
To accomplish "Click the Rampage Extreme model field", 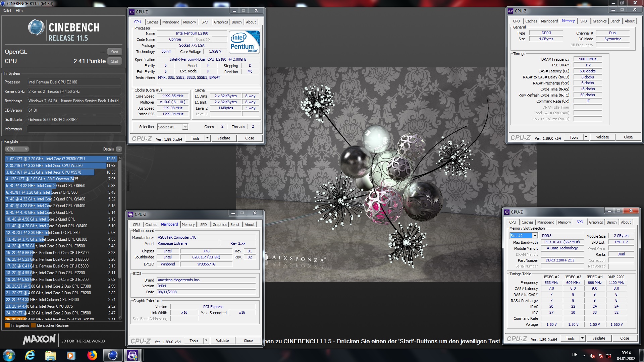I will click(x=188, y=244).
